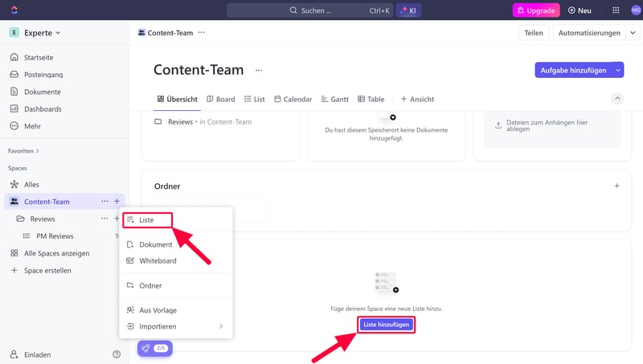Choose Whiteboard in the create menu
Image resolution: width=643 pixels, height=364 pixels.
pos(157,260)
